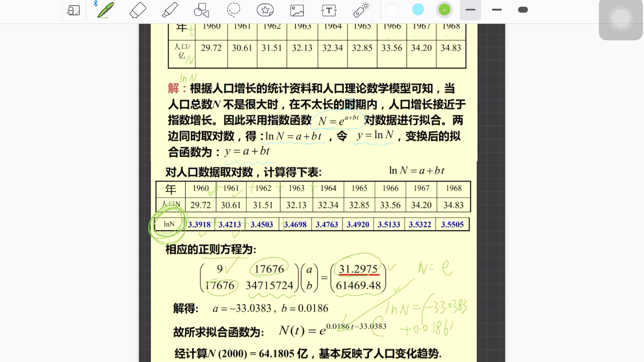Click the red '解：' label
This screenshot has width=644, height=362.
178,88
